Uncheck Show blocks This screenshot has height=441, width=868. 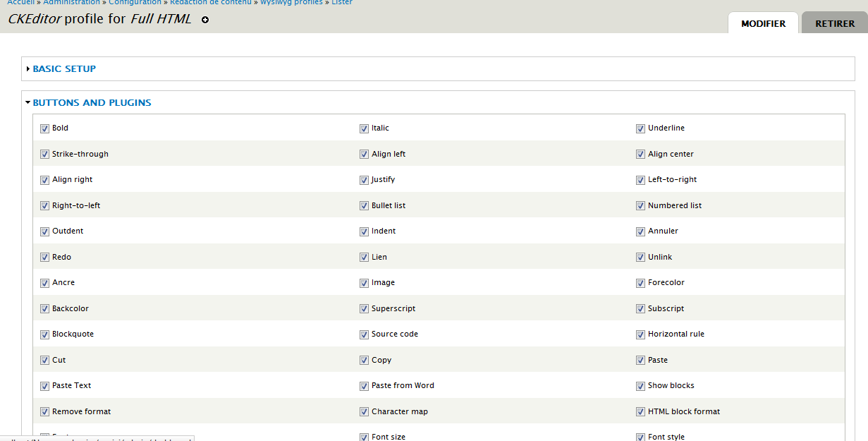(640, 386)
